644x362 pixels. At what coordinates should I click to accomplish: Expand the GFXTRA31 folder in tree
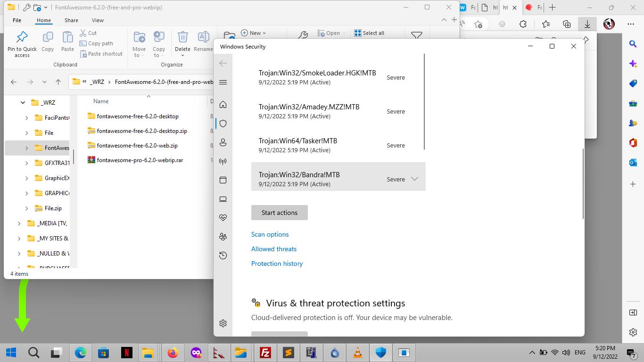(x=26, y=163)
